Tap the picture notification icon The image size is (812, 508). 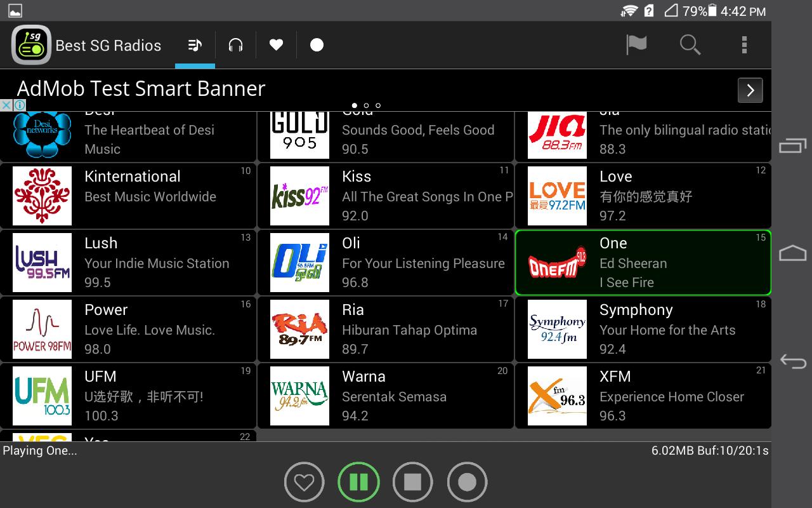pos(15,11)
